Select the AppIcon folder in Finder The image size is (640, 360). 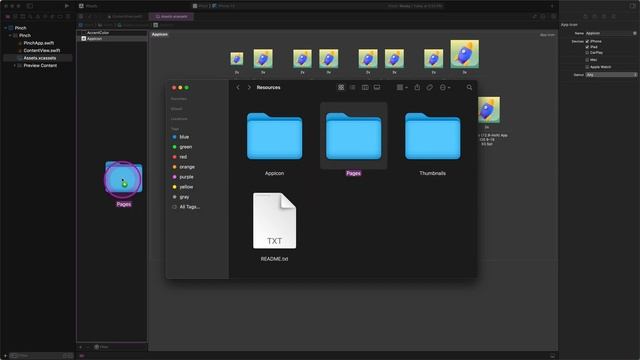[x=274, y=136]
